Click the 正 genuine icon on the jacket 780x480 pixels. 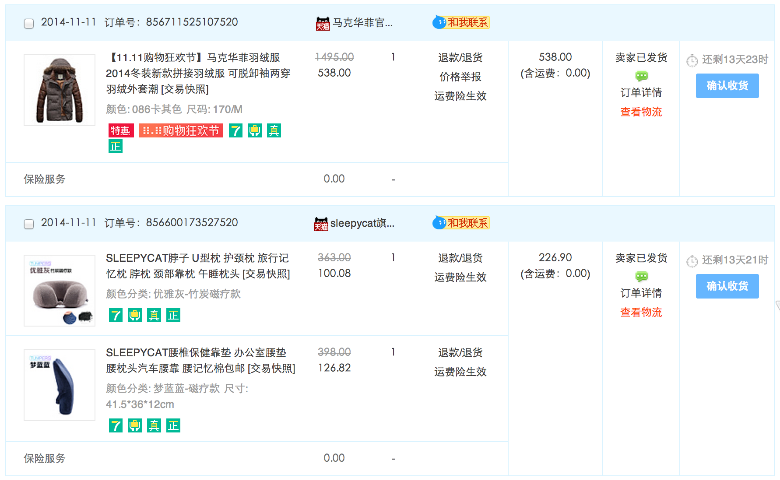[x=115, y=146]
